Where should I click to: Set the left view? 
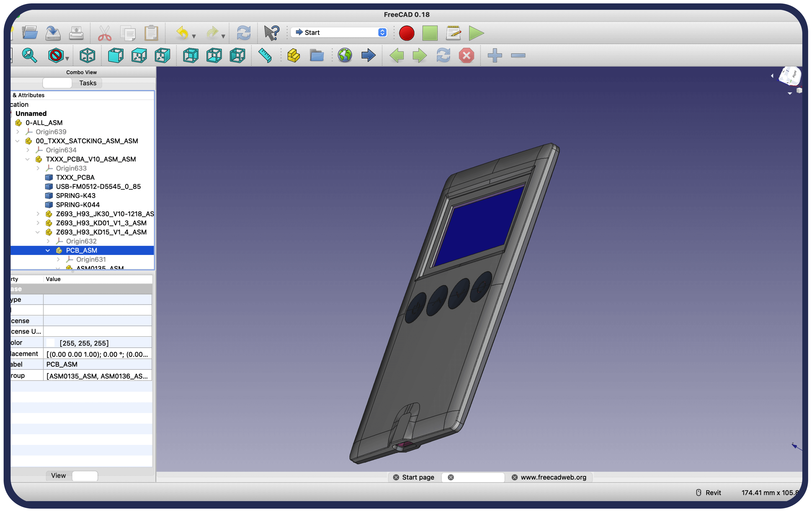pos(237,55)
